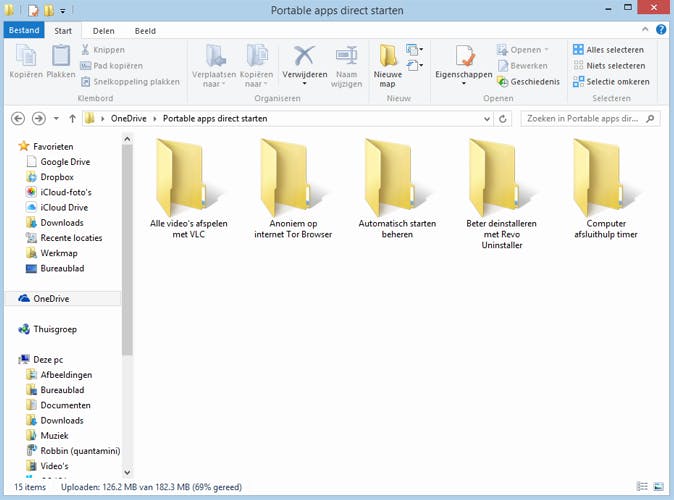The width and height of the screenshot is (674, 500).
Task: Select the Anoniem op internet Tor Browser folder
Action: pos(293,189)
